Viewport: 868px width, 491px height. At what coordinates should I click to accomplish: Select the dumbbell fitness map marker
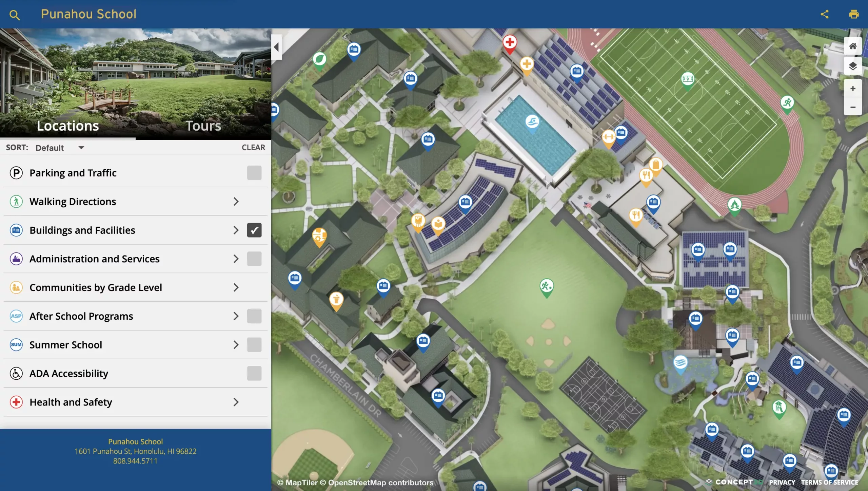[609, 139]
